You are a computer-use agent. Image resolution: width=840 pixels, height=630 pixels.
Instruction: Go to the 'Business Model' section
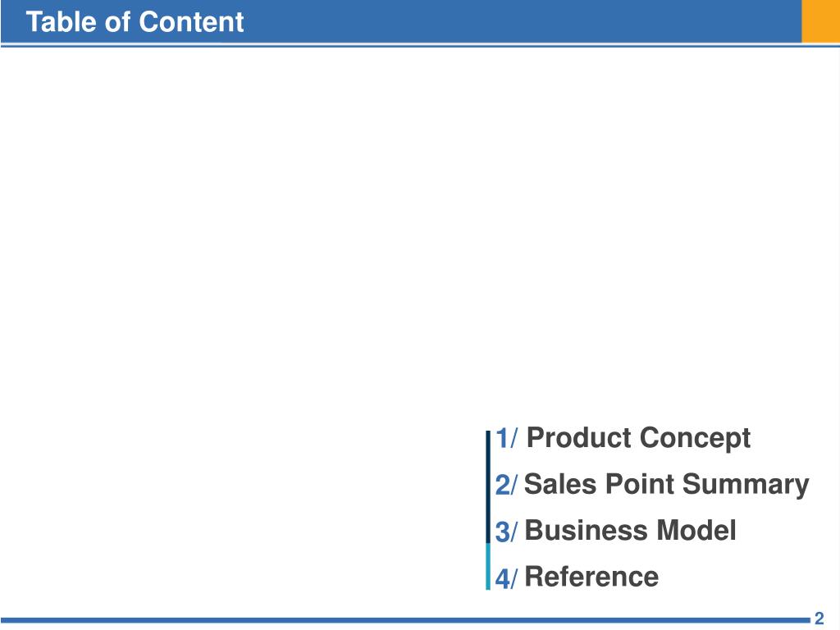click(630, 531)
